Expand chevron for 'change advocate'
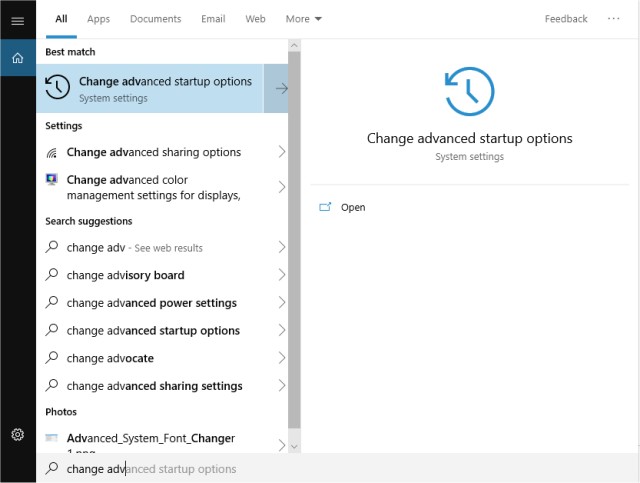The image size is (640, 483). pos(282,358)
